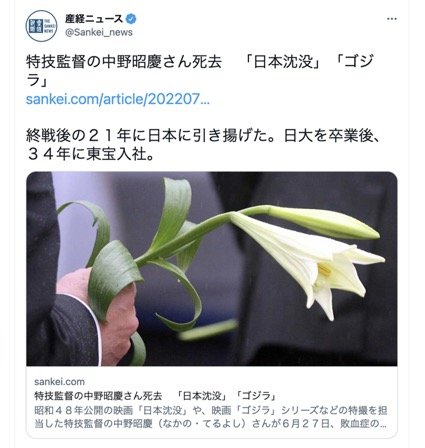This screenshot has width=425, height=448.
Task: Click the 昭和48年公開 description line
Action: [x=211, y=410]
